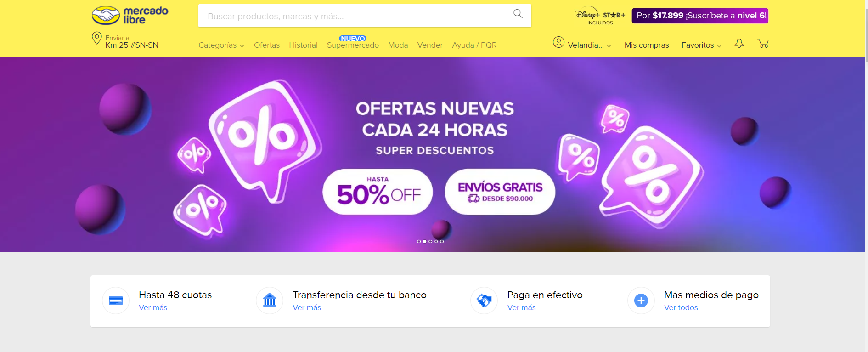Click the cash handshake icon
Viewport: 868px width, 352px height.
pyautogui.click(x=484, y=301)
